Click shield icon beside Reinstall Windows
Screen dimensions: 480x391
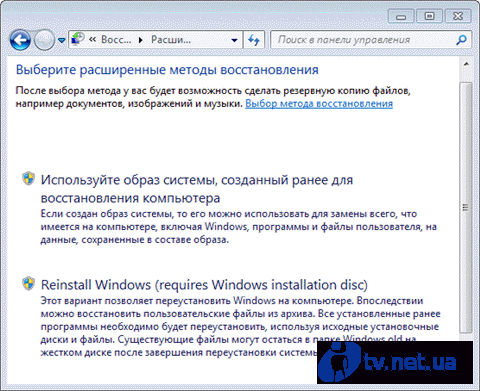coord(29,283)
